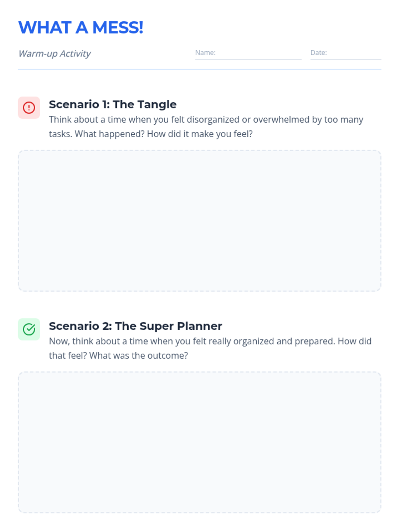The width and height of the screenshot is (399, 532).
Task: Click the "Date:" label text
Action: (x=319, y=53)
